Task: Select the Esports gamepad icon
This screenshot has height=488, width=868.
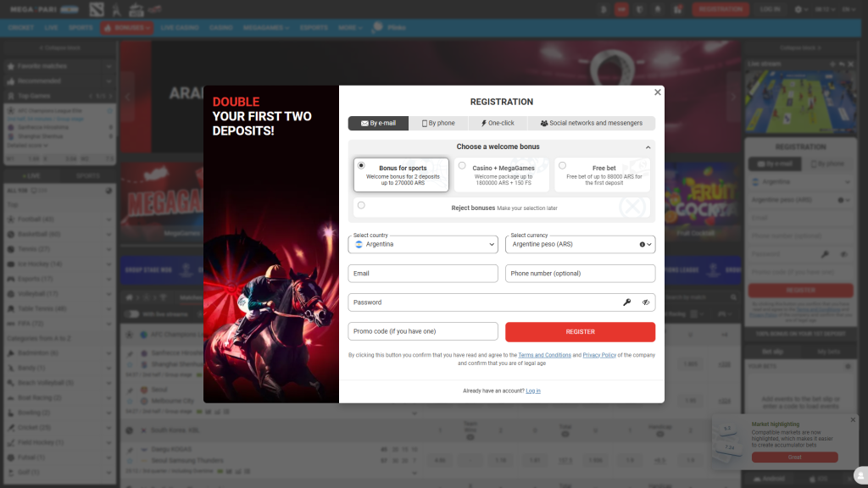Action: tap(10, 280)
